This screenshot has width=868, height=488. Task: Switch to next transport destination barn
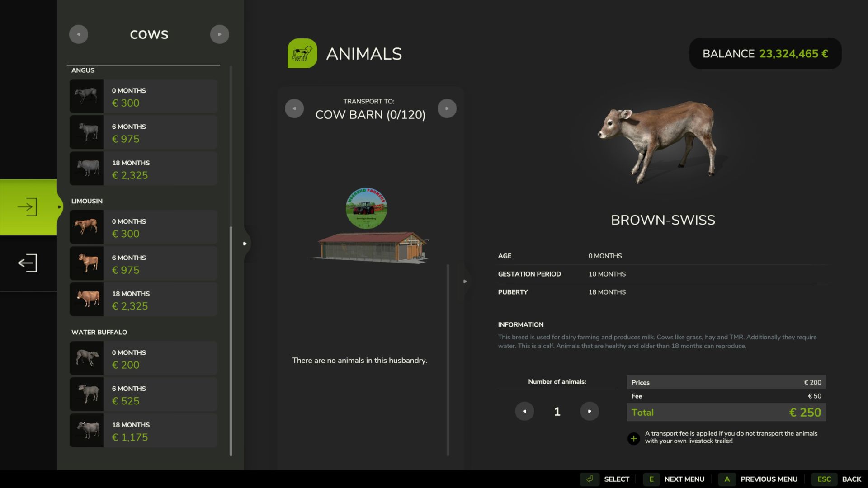tap(447, 108)
